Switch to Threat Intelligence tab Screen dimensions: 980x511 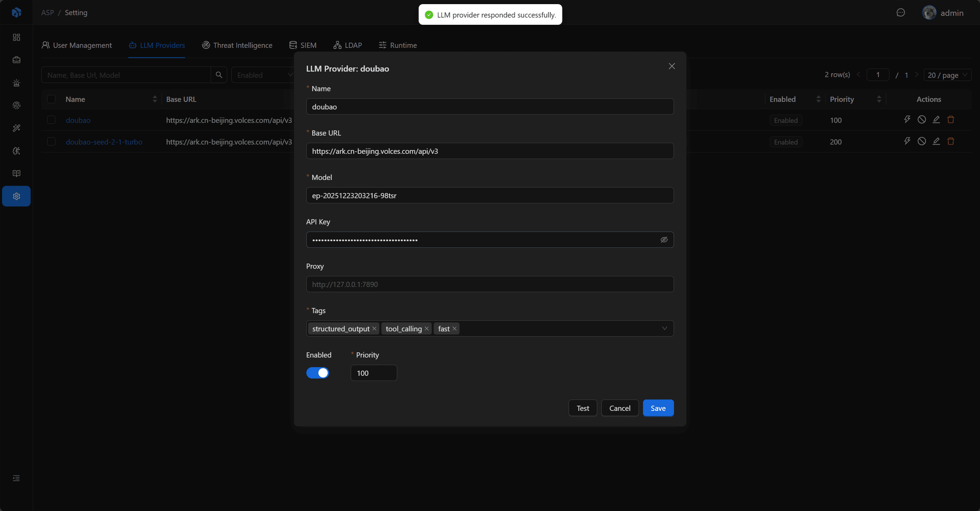[x=237, y=45]
